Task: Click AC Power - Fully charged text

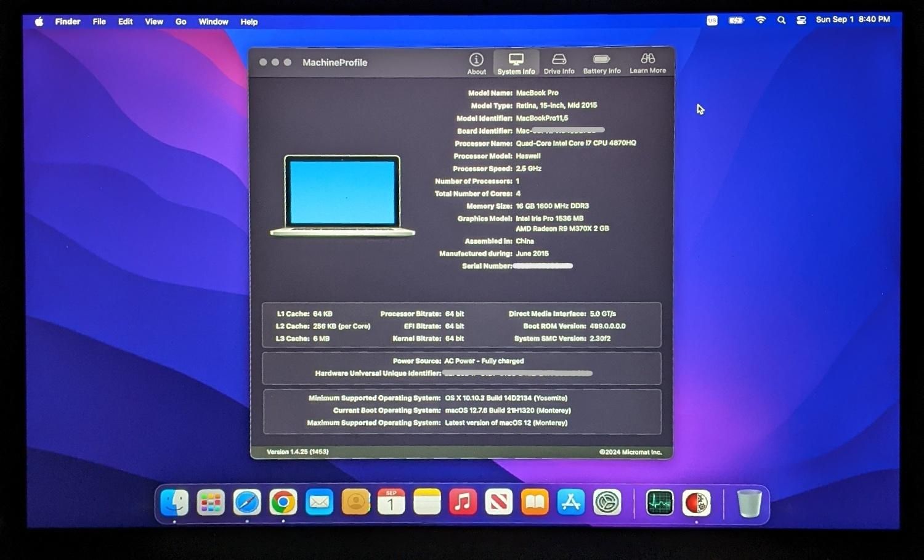Action: tap(484, 361)
